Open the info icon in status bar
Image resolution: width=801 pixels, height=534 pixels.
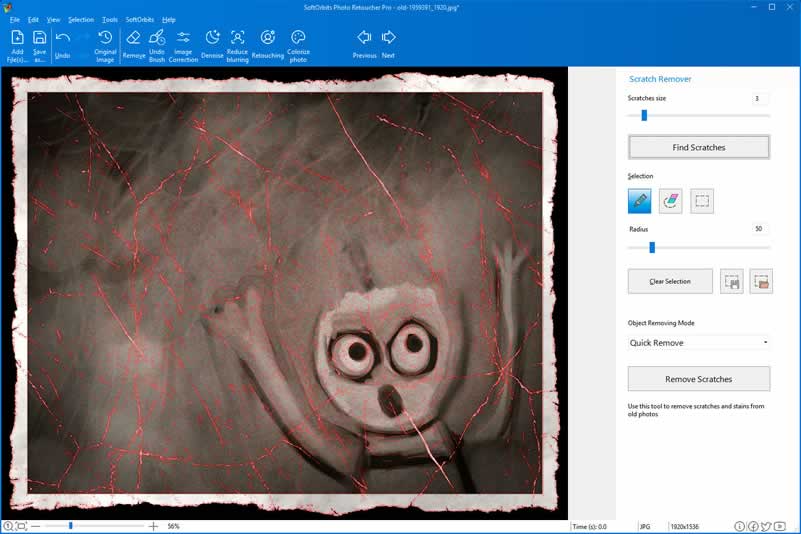pos(739,526)
